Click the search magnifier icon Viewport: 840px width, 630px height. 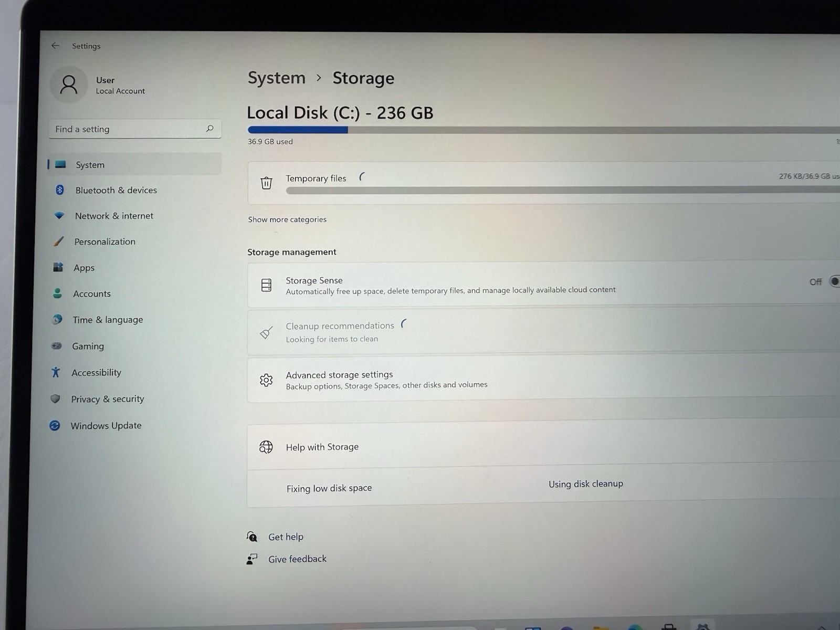(x=210, y=128)
